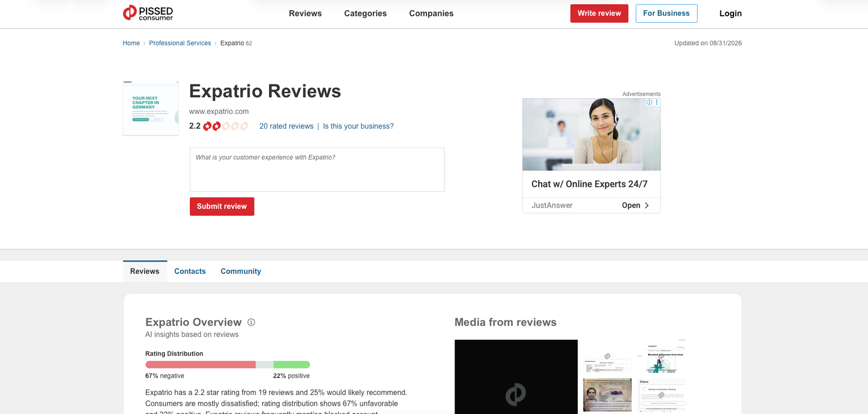Open Professional Services breadcrumb link
Viewport: 868px width, 414px height.
tap(180, 43)
